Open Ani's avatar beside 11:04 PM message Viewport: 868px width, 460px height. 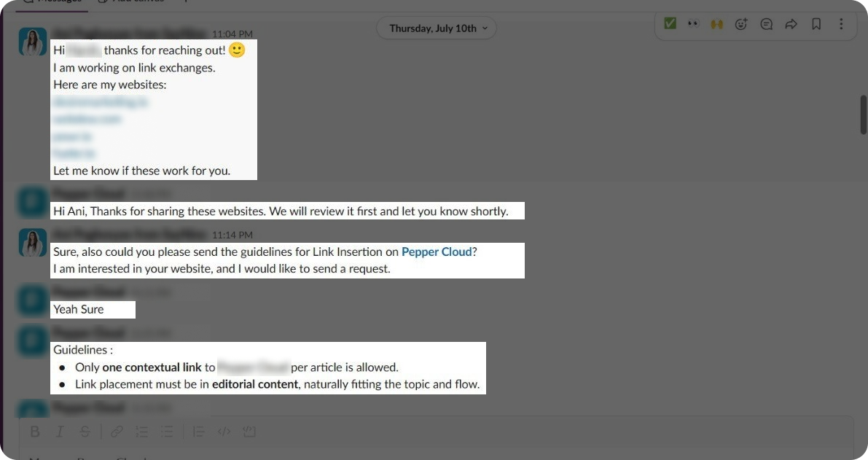(33, 42)
